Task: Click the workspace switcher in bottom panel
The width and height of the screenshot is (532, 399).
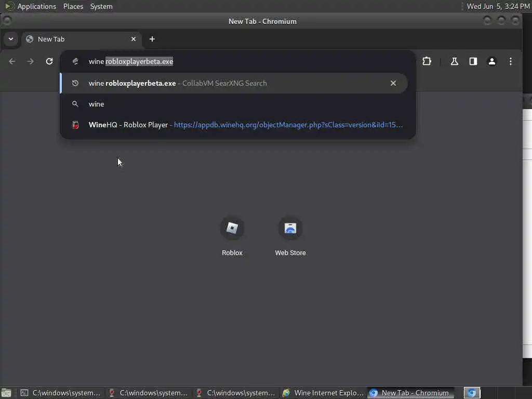Action: tap(472, 393)
